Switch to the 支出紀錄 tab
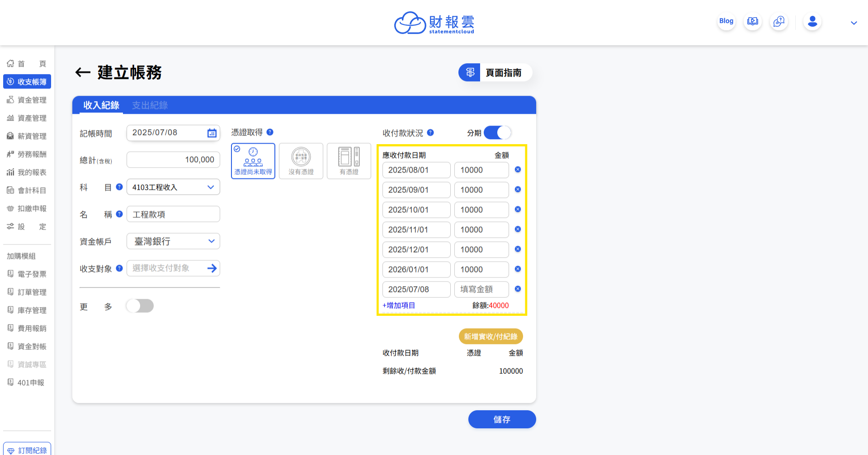The image size is (868, 455). pos(150,105)
